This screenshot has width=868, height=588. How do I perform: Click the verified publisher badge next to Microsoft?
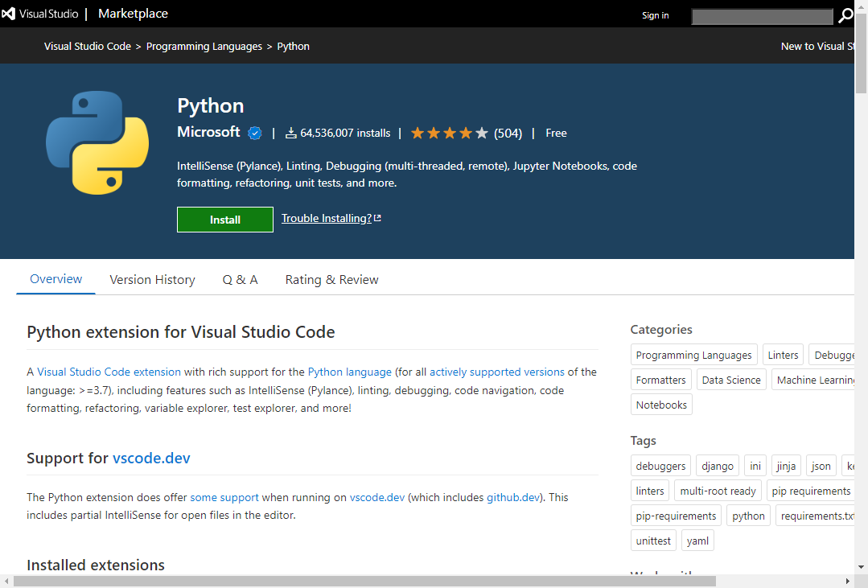pyautogui.click(x=255, y=134)
